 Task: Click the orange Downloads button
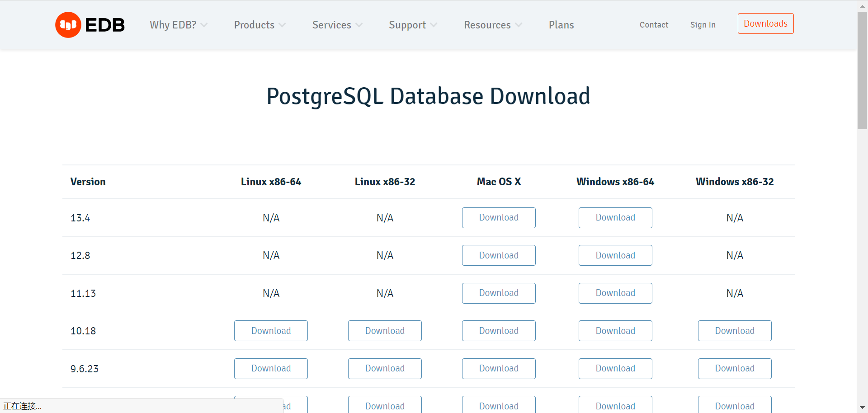click(x=765, y=23)
